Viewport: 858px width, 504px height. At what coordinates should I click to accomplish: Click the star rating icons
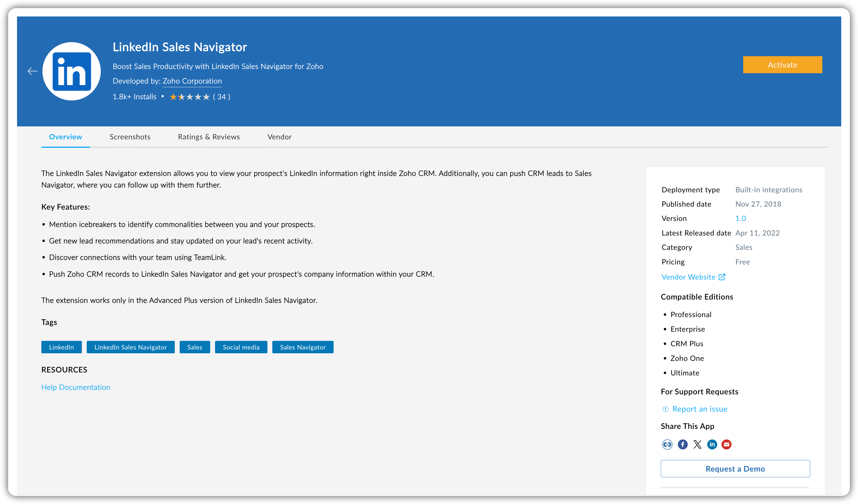(190, 97)
